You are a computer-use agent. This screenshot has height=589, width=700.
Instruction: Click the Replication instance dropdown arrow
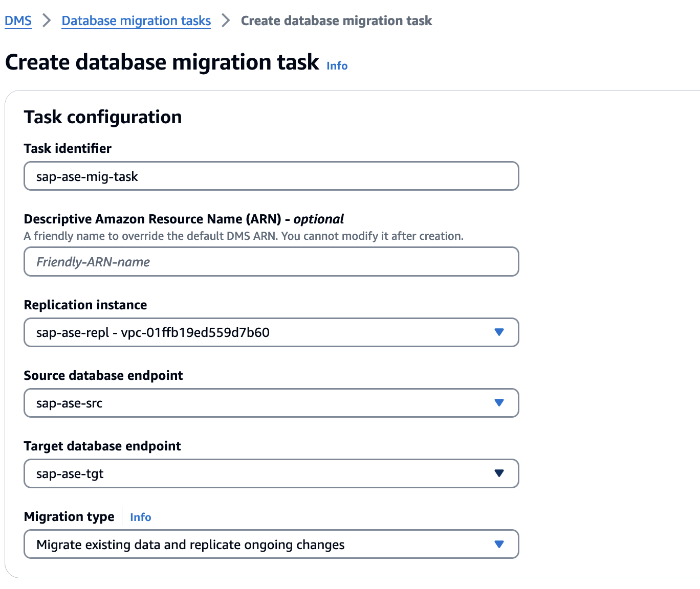pos(499,332)
